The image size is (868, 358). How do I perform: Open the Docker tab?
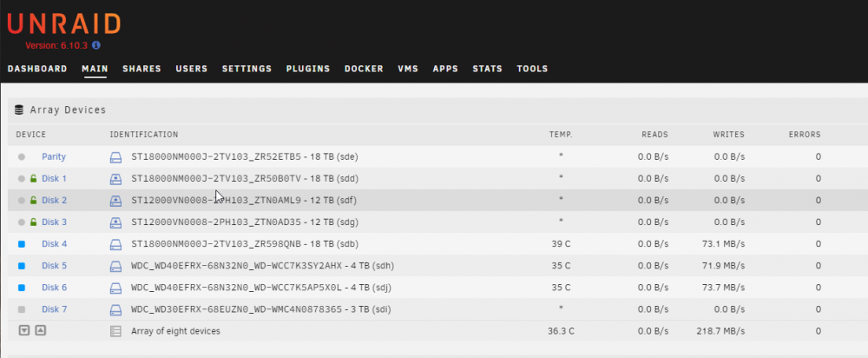(364, 69)
